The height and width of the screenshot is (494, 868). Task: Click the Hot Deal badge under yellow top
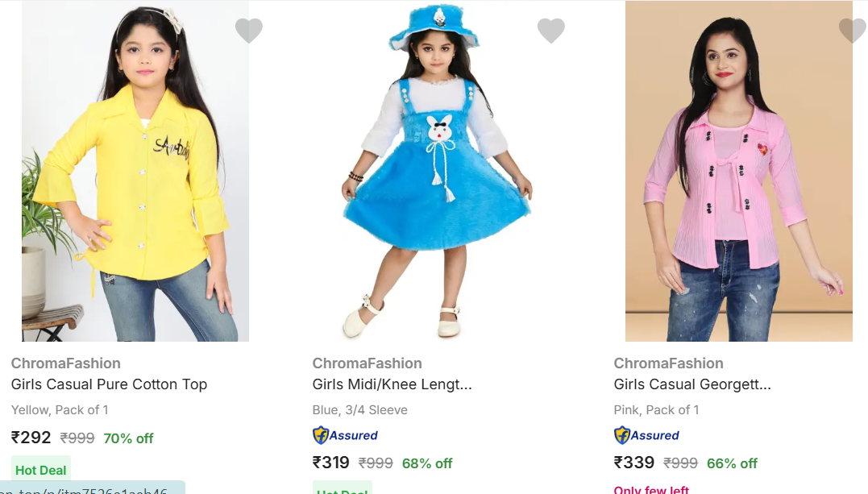(x=41, y=470)
